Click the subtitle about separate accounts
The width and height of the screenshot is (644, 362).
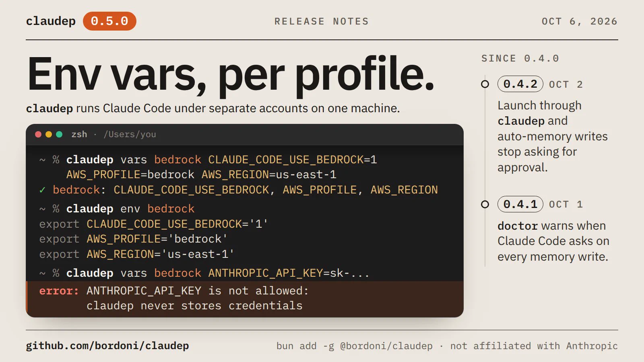pos(213,108)
